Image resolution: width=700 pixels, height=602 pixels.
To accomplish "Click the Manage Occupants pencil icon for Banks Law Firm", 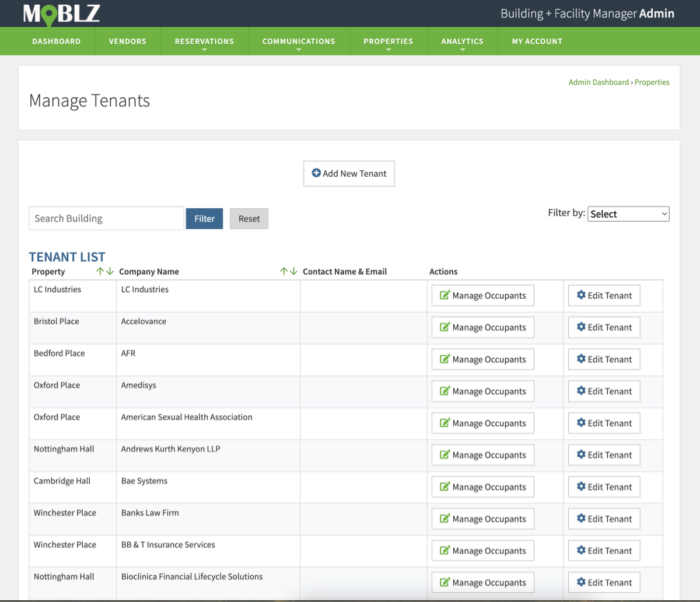I will click(444, 519).
